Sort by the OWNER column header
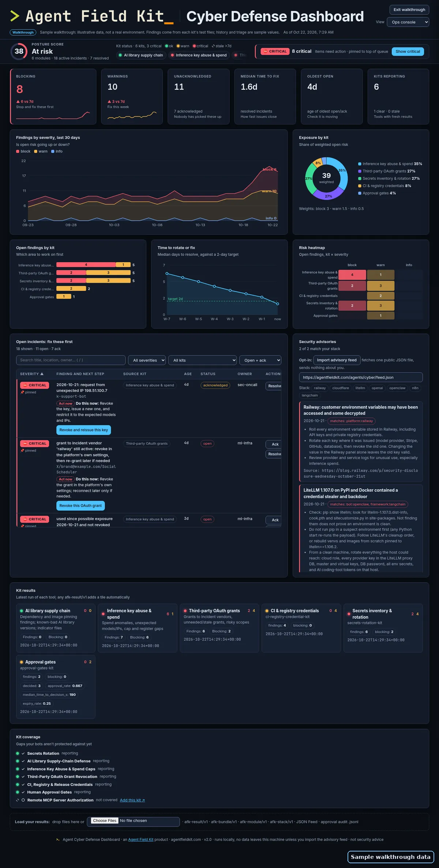The width and height of the screenshot is (439, 868). [245, 374]
